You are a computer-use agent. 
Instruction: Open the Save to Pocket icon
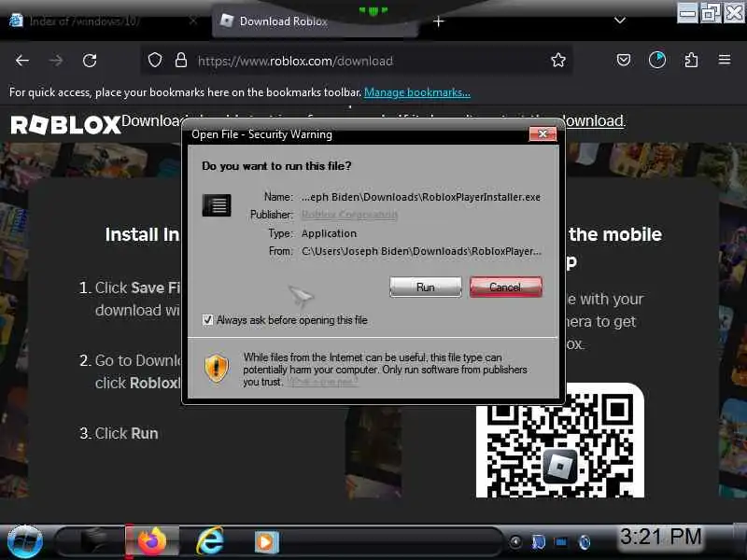(x=624, y=60)
